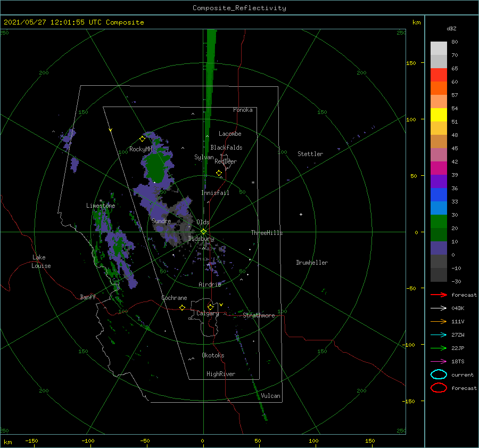479x448 pixels.
Task: Click the Blackfalds town label
Action: coord(226,148)
